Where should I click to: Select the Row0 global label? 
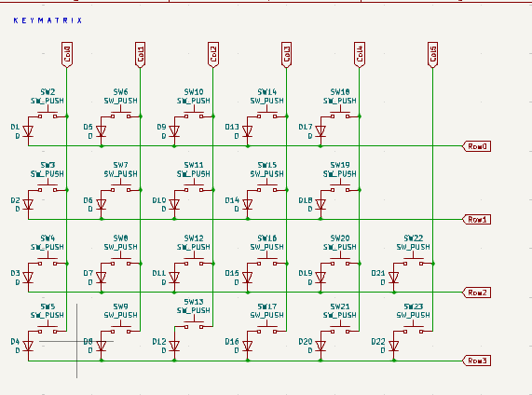point(477,146)
